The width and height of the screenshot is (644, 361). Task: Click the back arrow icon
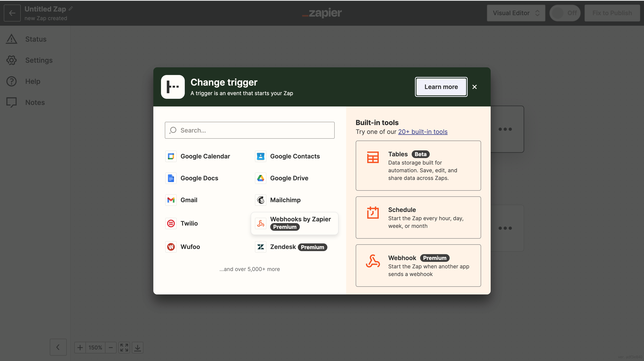pos(12,13)
